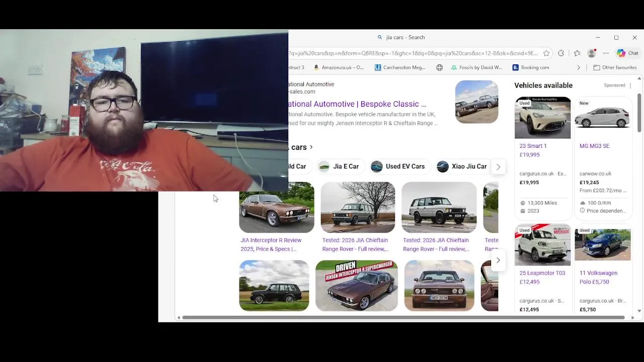Open the Settings and more ellipsis menu
Screen dimensions: 644x362
(x=606, y=53)
